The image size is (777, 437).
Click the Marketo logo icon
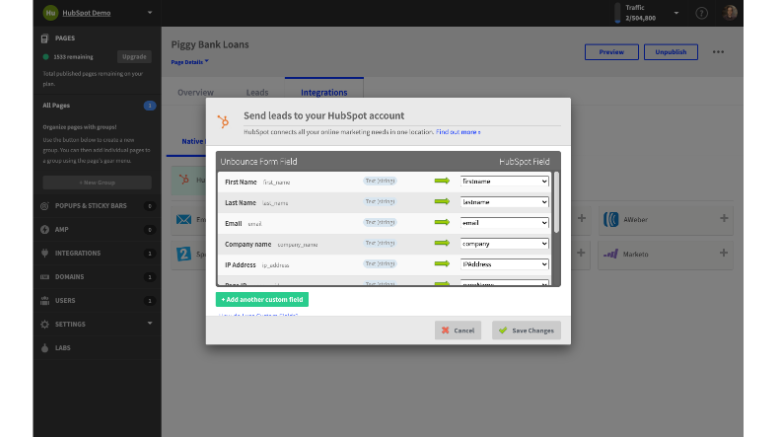point(610,254)
